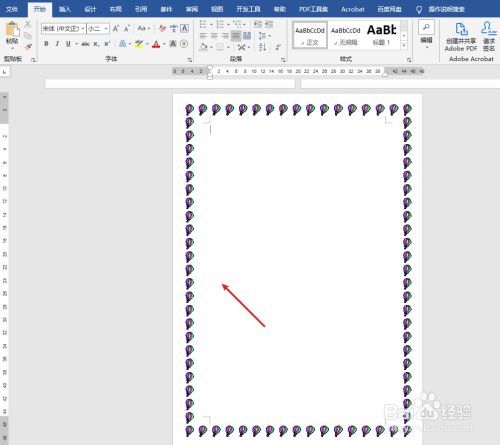Click the Cut scissors icon
Screen dimensions: 500x445
(x=28, y=24)
